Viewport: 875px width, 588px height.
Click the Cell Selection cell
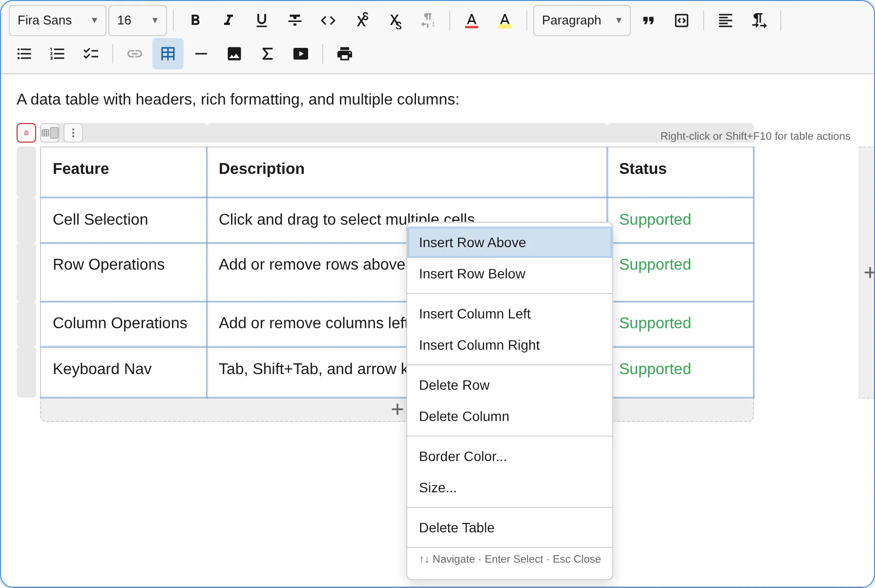pyautogui.click(x=124, y=220)
